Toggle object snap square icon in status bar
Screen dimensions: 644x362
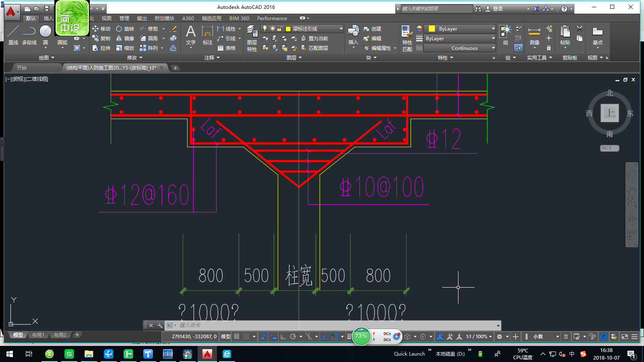click(x=334, y=337)
